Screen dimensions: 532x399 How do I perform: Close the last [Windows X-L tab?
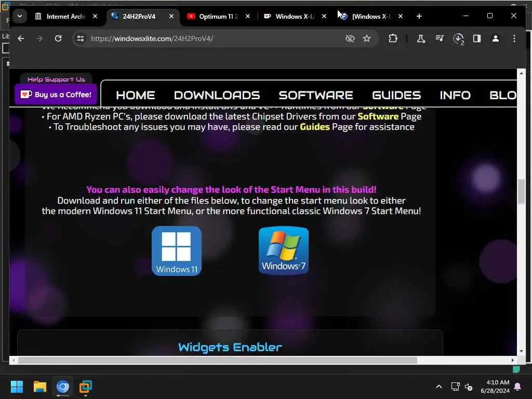pyautogui.click(x=401, y=16)
